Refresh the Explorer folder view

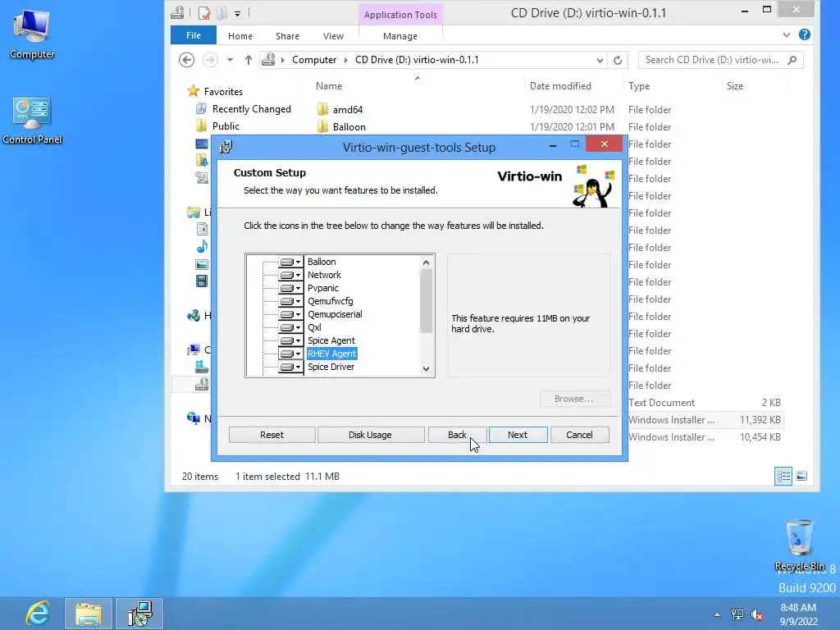point(618,60)
